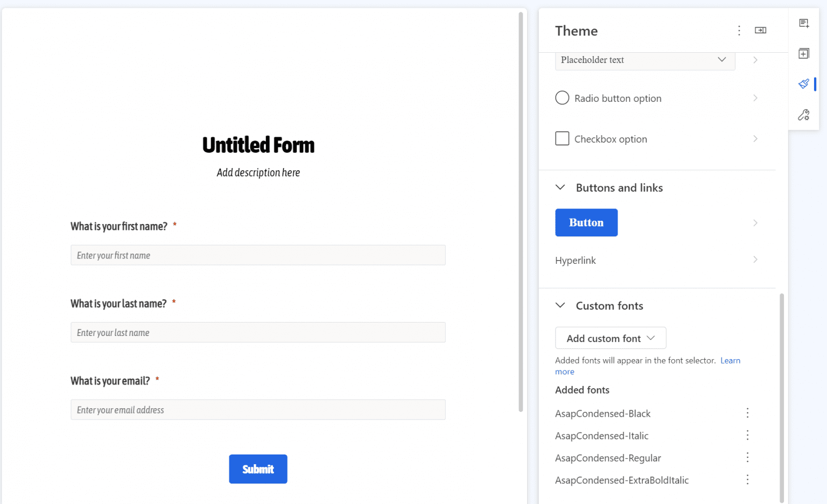The width and height of the screenshot is (827, 504).
Task: Open options menu for AsapCondensed-Black font
Action: pyautogui.click(x=747, y=412)
